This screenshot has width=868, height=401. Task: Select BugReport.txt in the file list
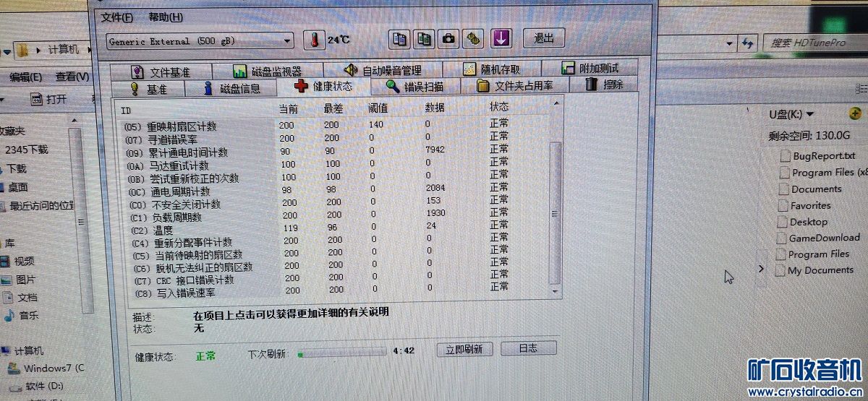click(818, 155)
